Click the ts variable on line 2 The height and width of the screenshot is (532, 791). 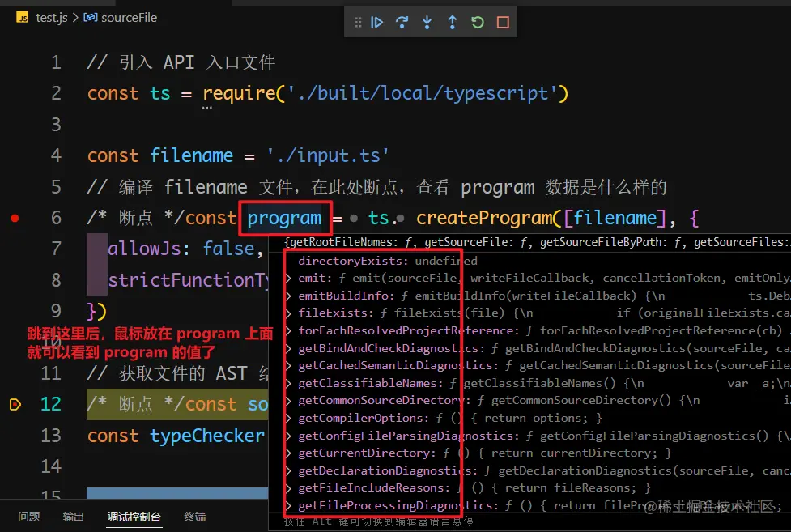point(160,93)
